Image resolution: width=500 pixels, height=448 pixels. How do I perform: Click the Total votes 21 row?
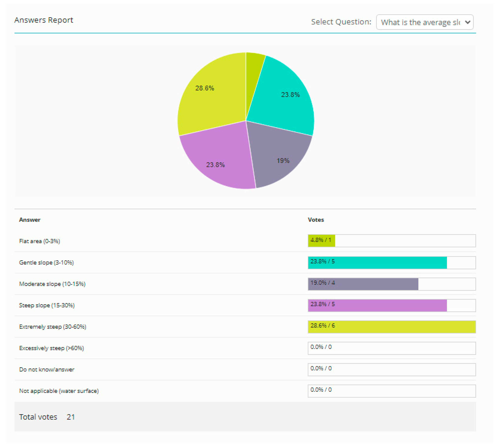47,417
